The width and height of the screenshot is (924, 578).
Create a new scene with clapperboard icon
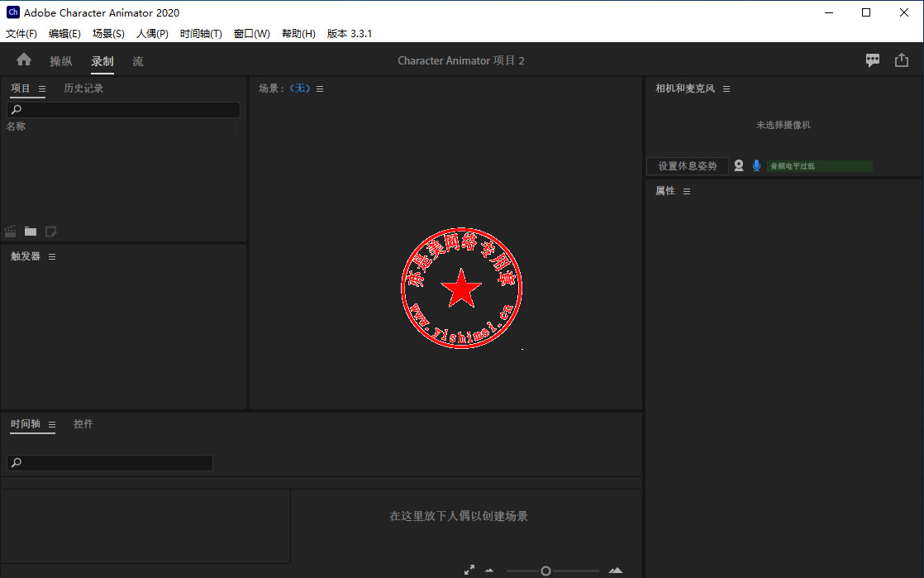(11, 232)
